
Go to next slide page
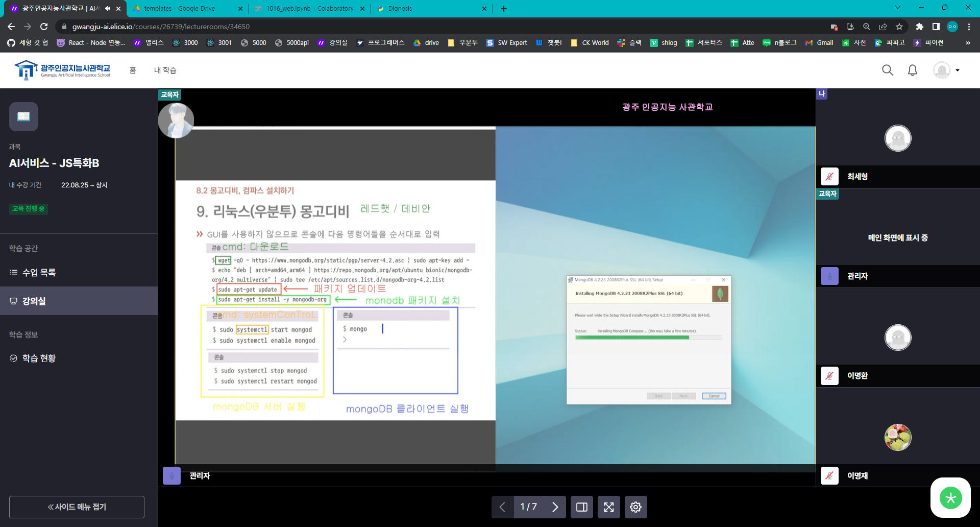555,507
